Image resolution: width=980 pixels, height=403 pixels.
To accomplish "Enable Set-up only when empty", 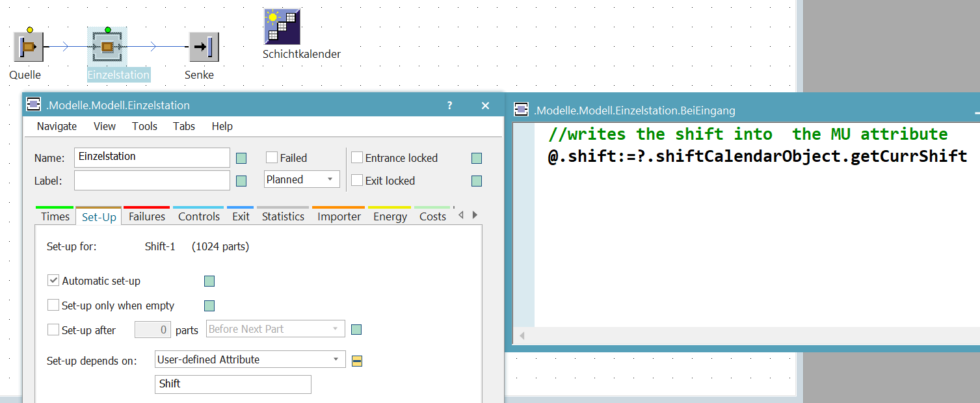I will pyautogui.click(x=53, y=305).
